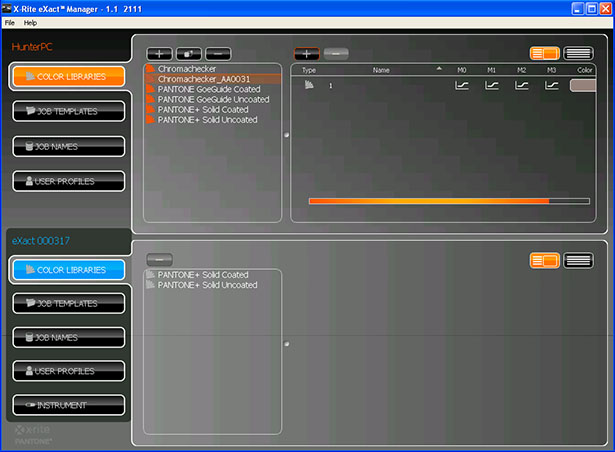Click the orange loading progress bar
Image resolution: width=615 pixels, height=452 pixels.
pos(449,201)
